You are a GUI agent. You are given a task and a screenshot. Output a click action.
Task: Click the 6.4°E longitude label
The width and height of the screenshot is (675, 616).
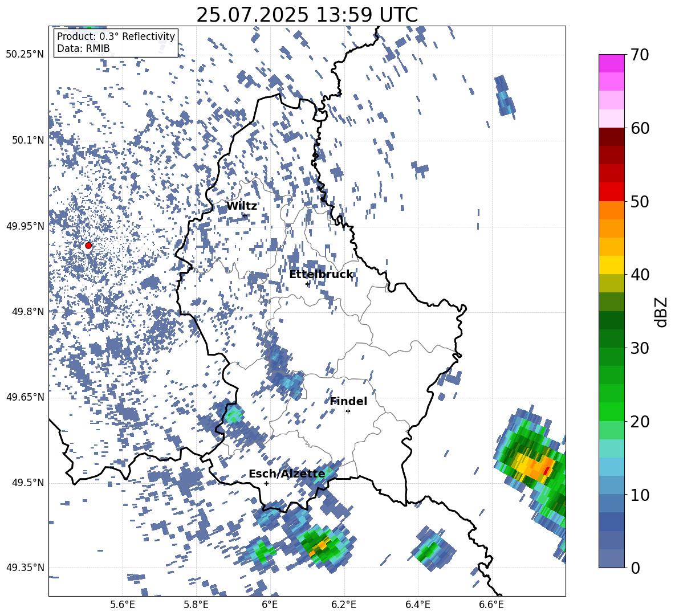coord(417,605)
